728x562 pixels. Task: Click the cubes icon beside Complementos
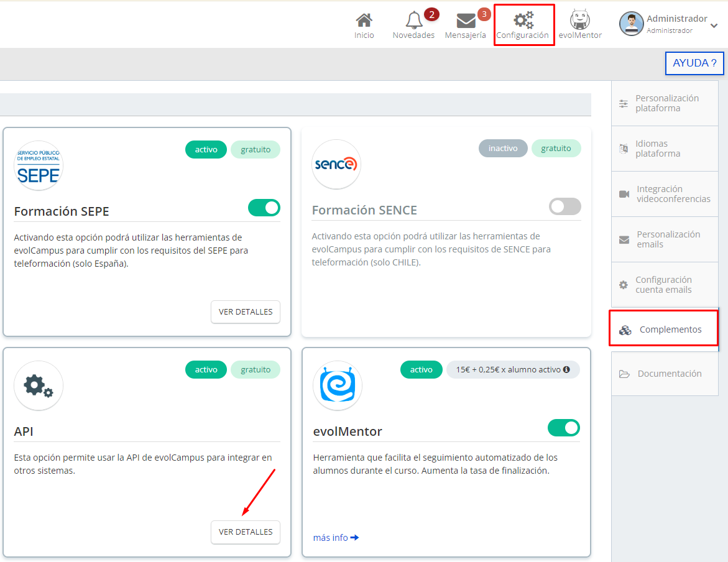[x=625, y=329]
